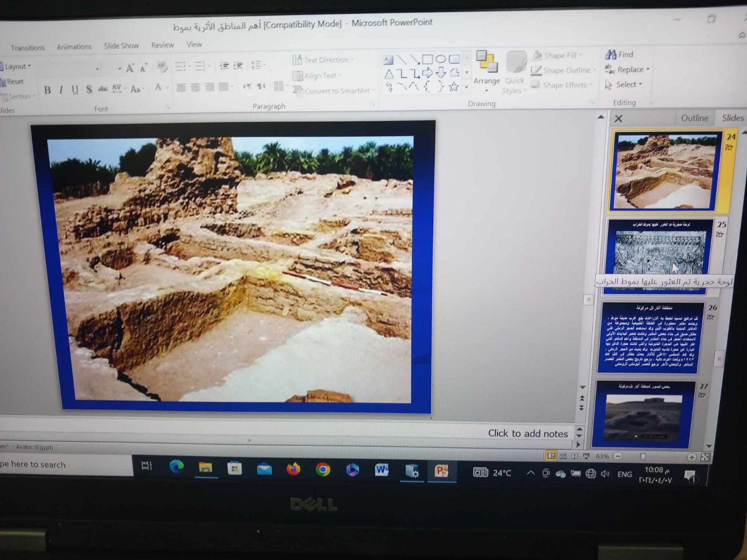Switch to the Outline pane tab

point(694,118)
